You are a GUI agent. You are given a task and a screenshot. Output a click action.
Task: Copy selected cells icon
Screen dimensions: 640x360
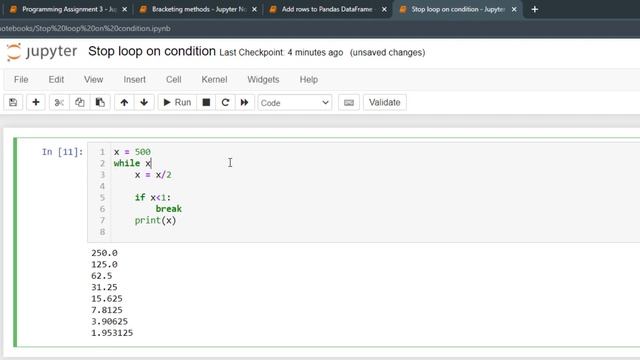coord(80,102)
